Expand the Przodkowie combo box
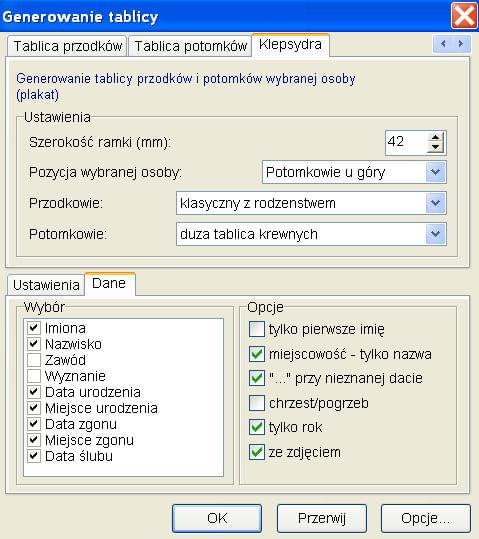 point(435,203)
